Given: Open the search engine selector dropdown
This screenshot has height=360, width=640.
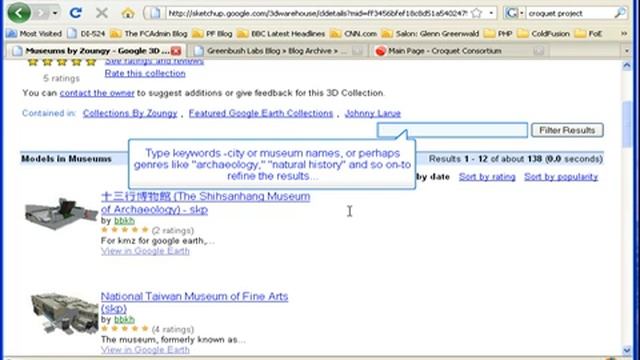Looking at the screenshot, I should pos(514,13).
